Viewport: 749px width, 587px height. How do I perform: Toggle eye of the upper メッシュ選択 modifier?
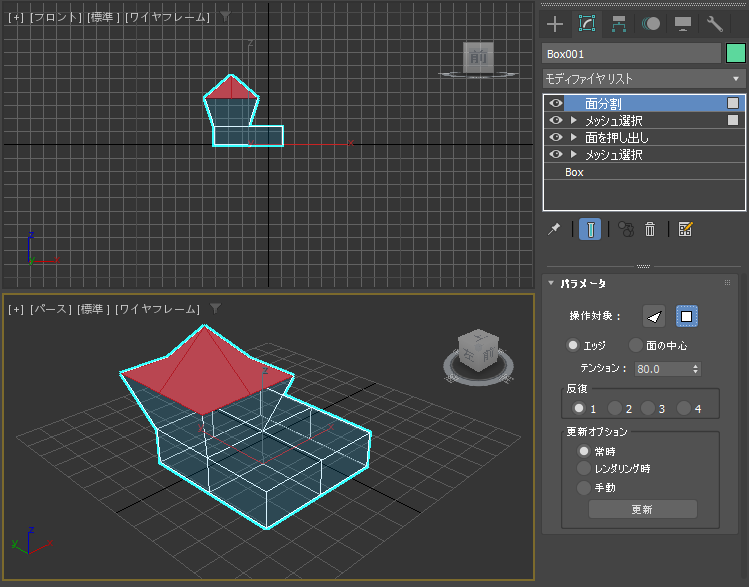point(555,120)
